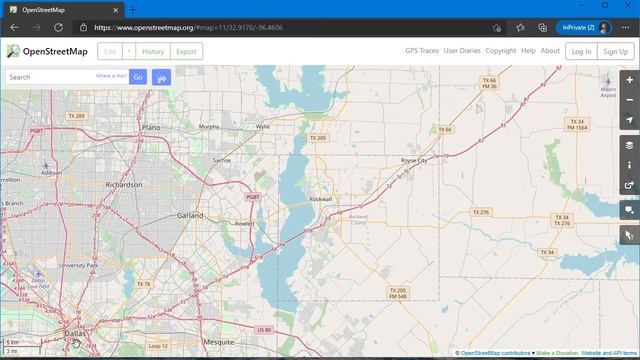Reload the OpenStreetMap page
640x360 pixels.
(58, 28)
